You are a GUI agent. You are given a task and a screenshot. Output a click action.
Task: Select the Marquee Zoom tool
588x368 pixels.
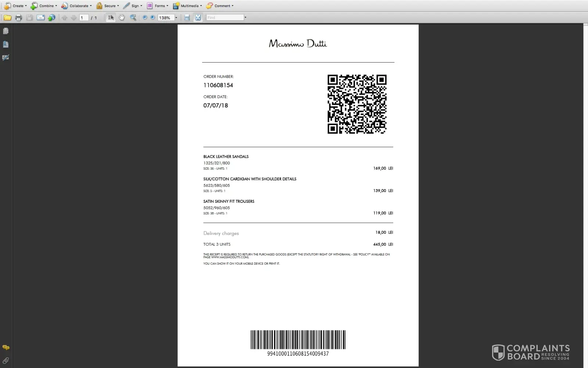click(x=133, y=18)
